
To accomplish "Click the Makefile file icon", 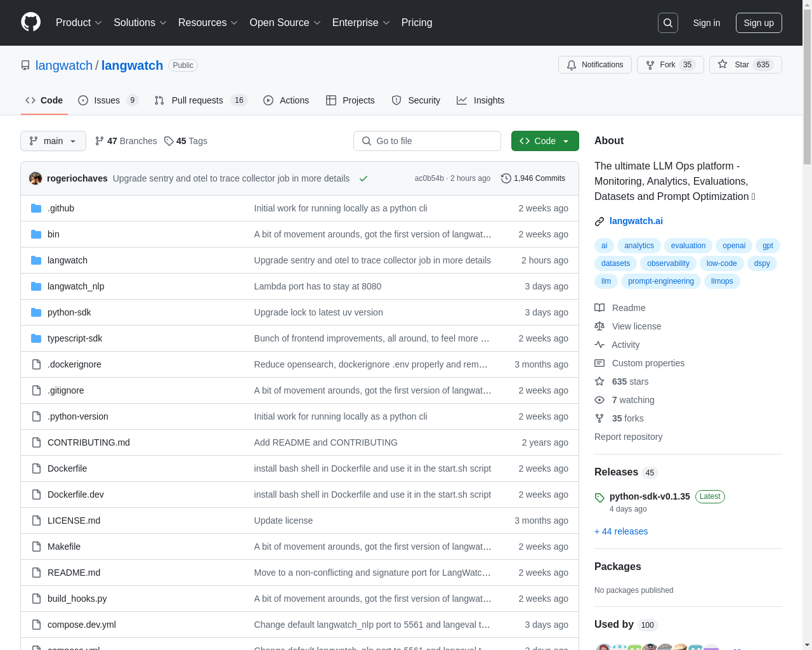I will click(x=36, y=547).
